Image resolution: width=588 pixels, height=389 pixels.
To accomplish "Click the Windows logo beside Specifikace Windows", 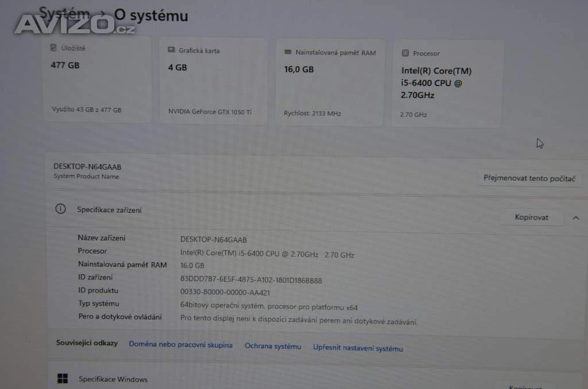I will pos(63,379).
